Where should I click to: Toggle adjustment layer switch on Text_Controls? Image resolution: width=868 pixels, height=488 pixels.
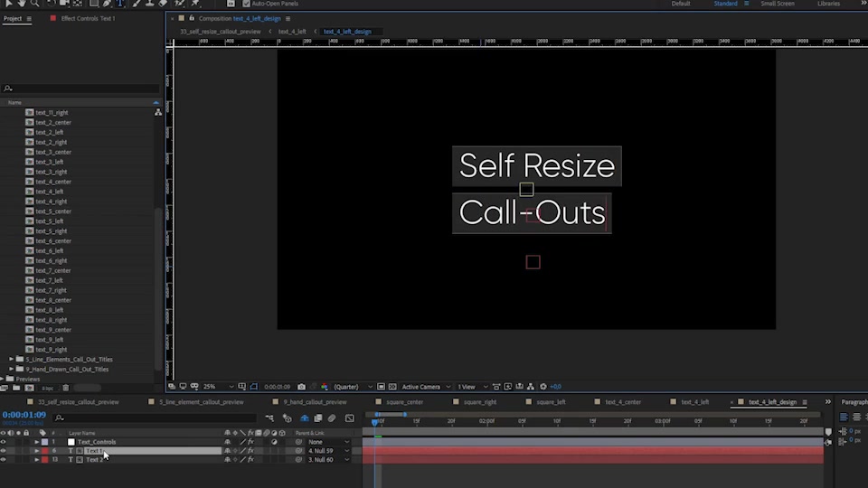pyautogui.click(x=274, y=442)
